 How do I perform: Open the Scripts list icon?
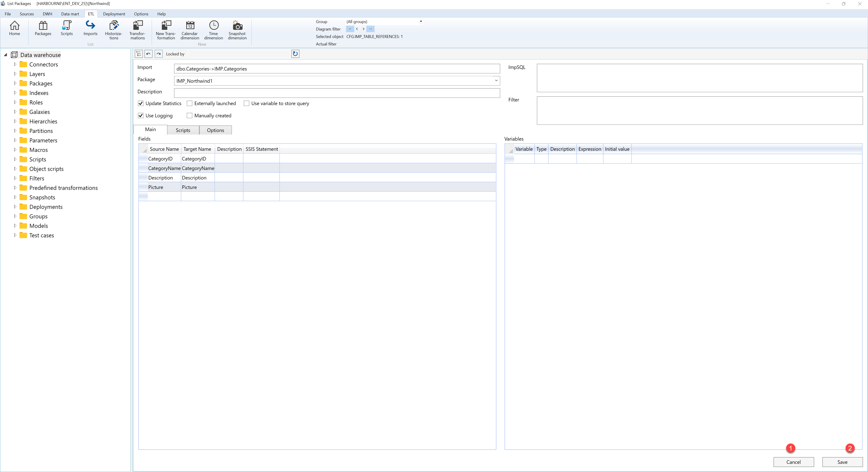click(x=67, y=28)
